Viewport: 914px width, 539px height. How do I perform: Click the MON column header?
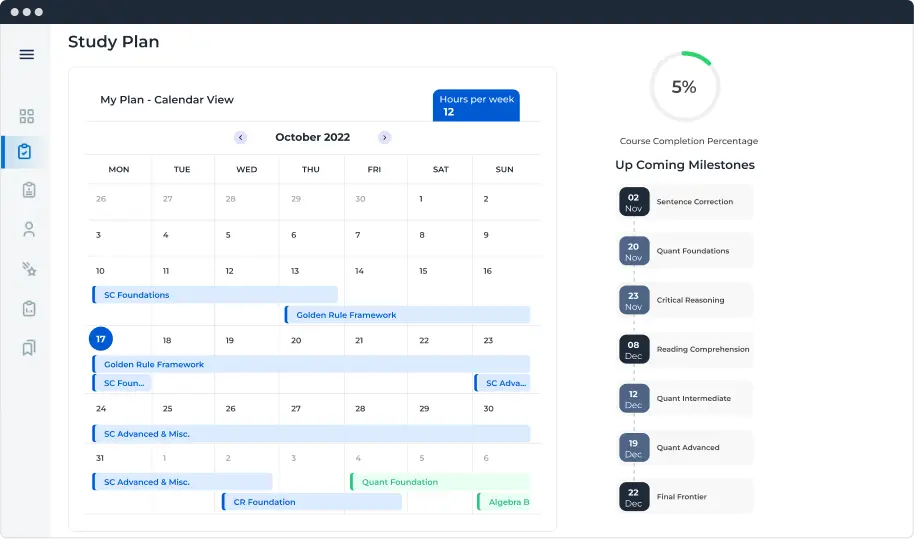tap(119, 170)
